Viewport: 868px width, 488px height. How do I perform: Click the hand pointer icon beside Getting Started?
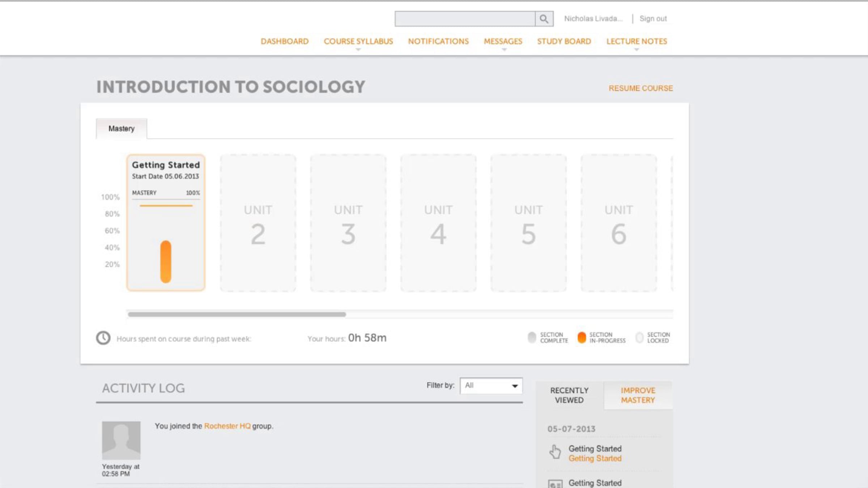(555, 452)
